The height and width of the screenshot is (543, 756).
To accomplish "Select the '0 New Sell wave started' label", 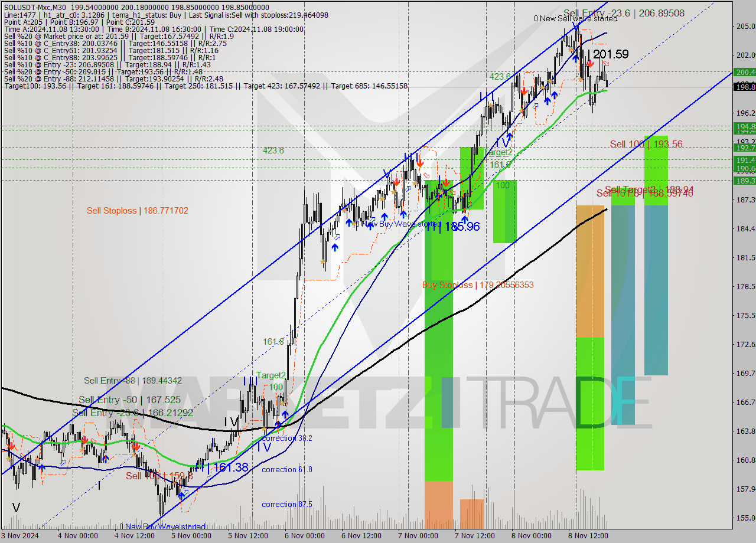I will [x=575, y=18].
